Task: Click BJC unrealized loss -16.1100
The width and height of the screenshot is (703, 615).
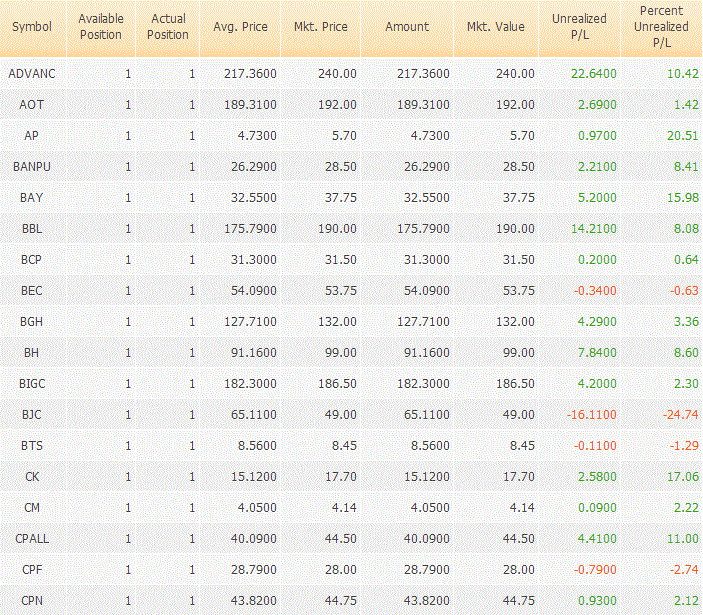Action: point(592,415)
